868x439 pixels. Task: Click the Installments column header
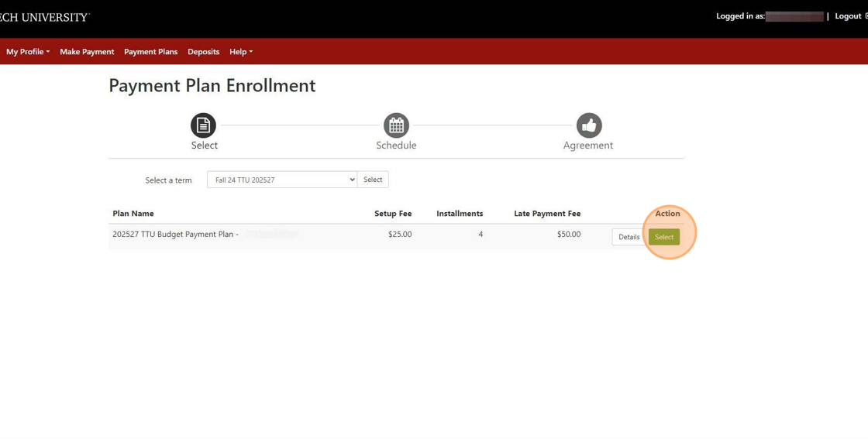coord(460,214)
